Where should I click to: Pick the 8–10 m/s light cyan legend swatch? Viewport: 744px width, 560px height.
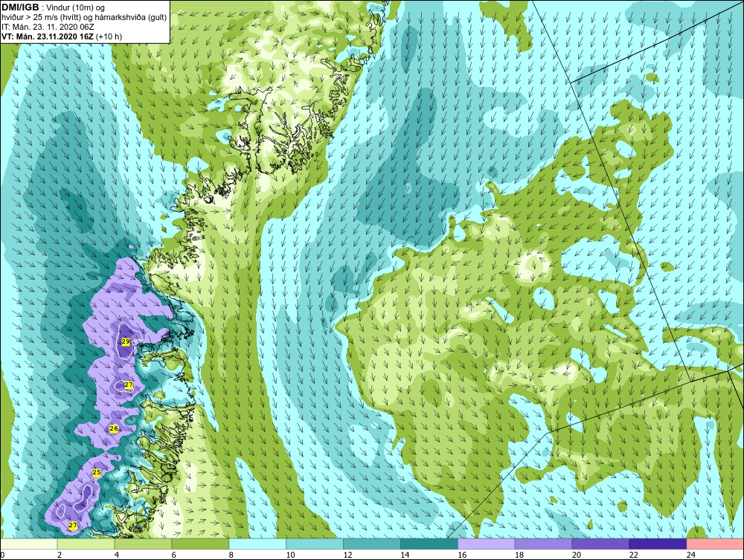point(257,544)
